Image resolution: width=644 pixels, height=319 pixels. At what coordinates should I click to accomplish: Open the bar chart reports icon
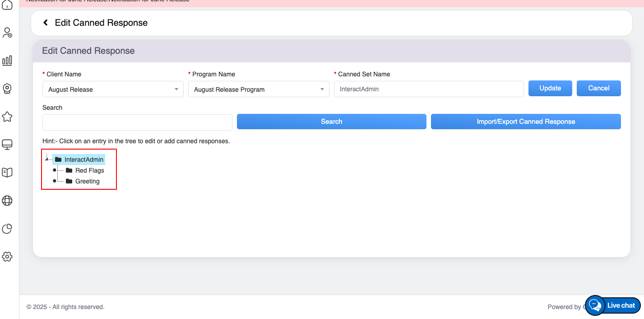tap(7, 61)
